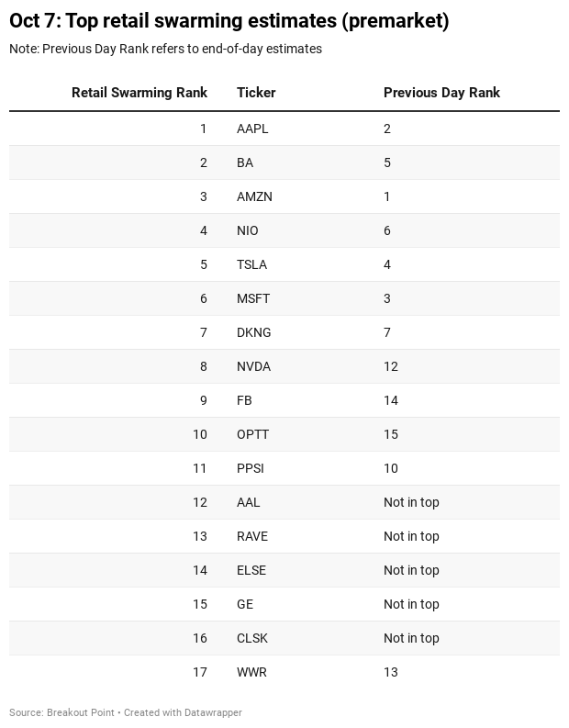Click the CLSK ticker cell
The width and height of the screenshot is (569, 728).
[x=252, y=639]
